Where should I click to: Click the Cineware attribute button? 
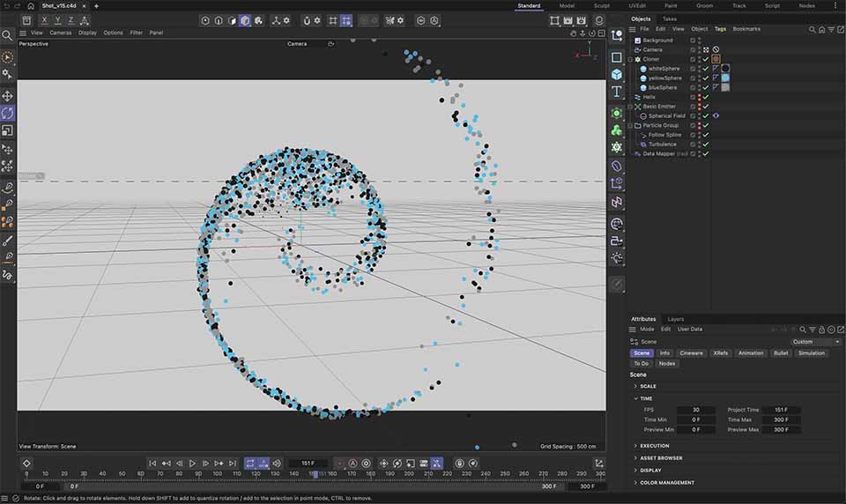tap(692, 353)
